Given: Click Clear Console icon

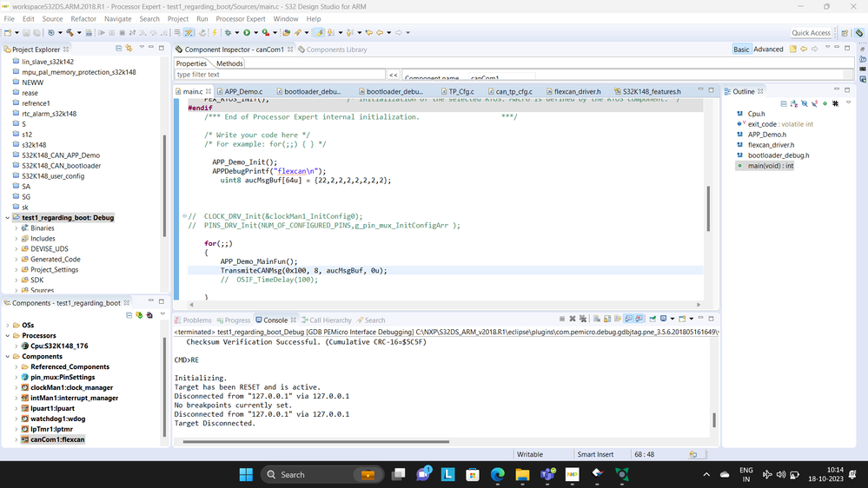Looking at the screenshot, I should (597, 319).
